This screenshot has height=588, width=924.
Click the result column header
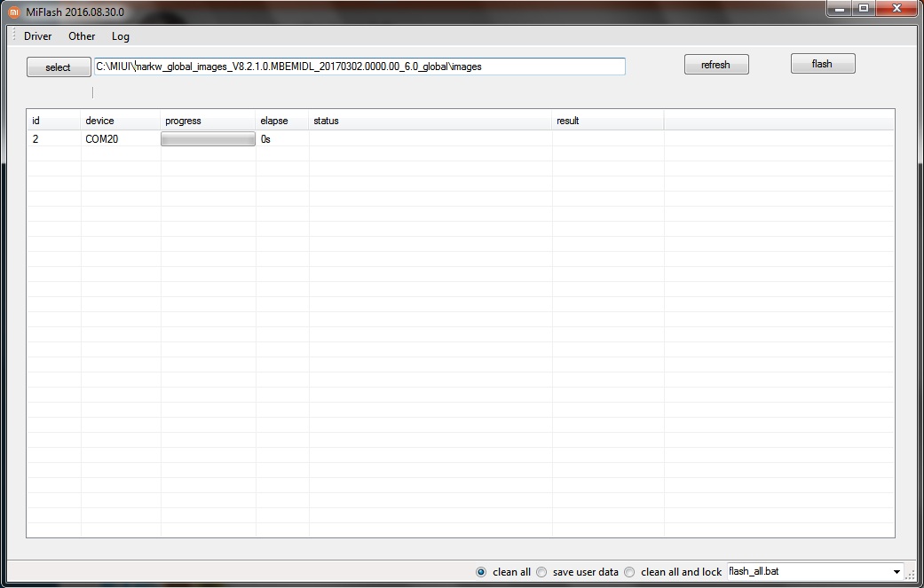pyautogui.click(x=608, y=121)
